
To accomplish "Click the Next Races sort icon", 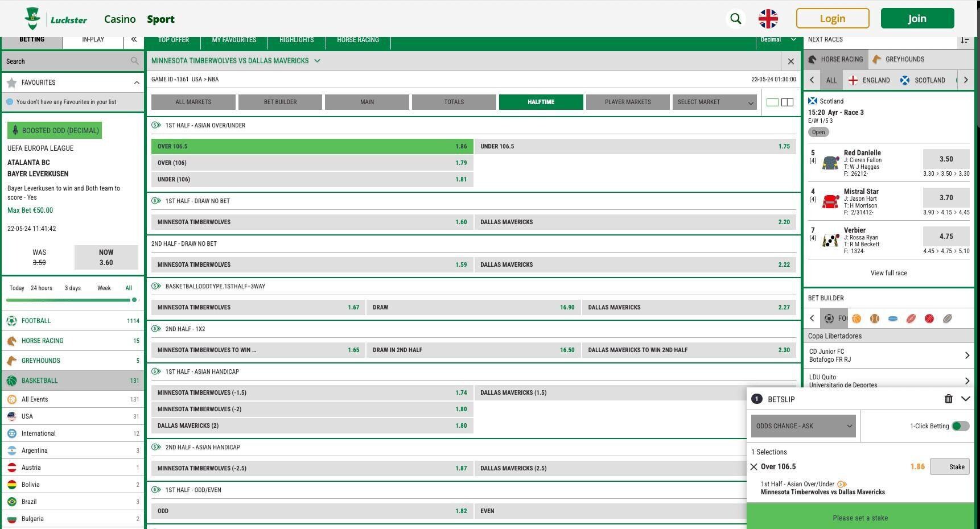I will 965,40.
